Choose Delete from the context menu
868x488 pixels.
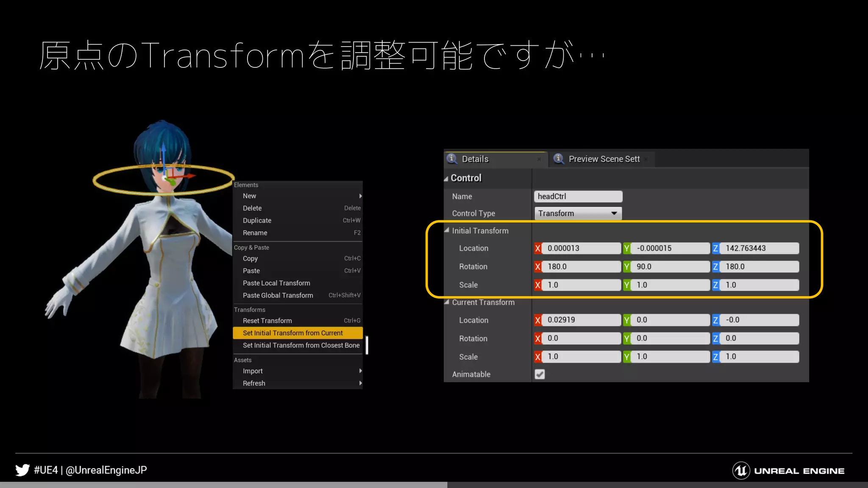[x=298, y=208]
